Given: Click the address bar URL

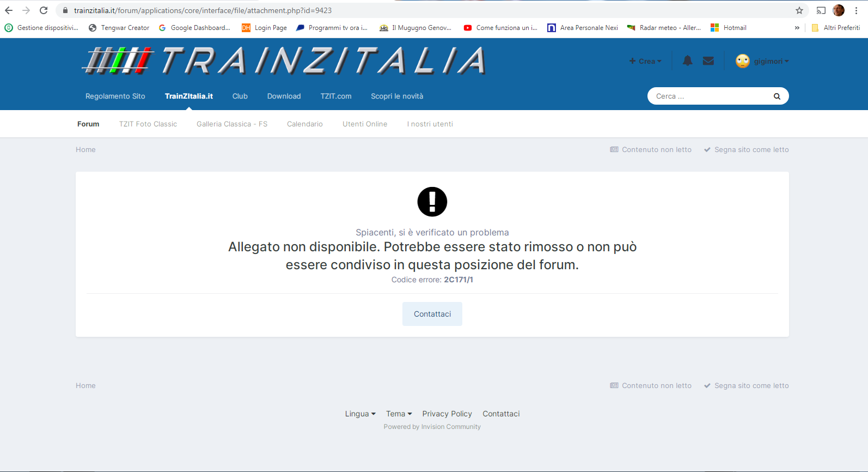Looking at the screenshot, I should (203, 10).
